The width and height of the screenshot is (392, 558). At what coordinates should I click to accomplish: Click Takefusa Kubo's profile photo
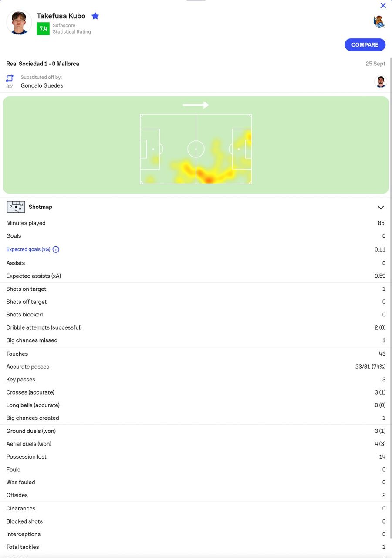click(19, 23)
